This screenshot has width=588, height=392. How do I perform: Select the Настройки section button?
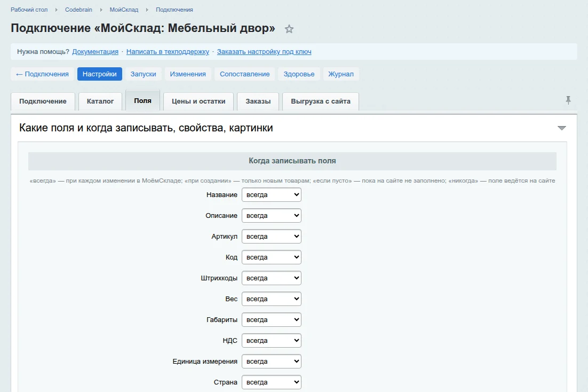coord(99,74)
